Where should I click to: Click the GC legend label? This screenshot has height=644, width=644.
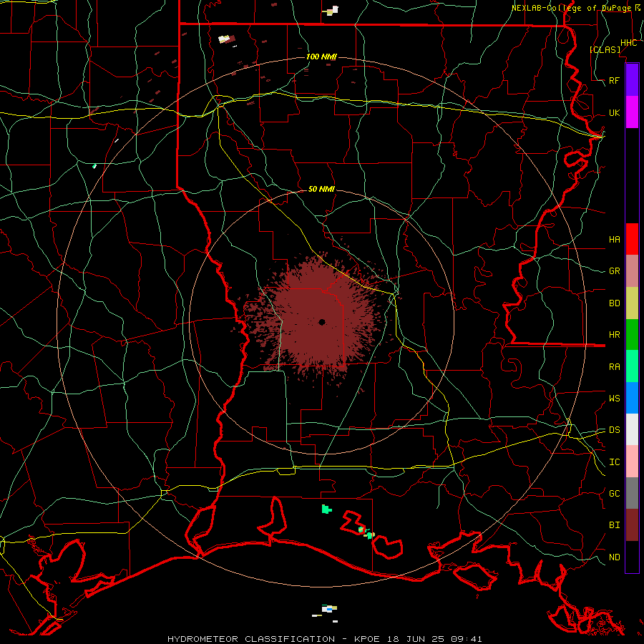[x=614, y=493]
